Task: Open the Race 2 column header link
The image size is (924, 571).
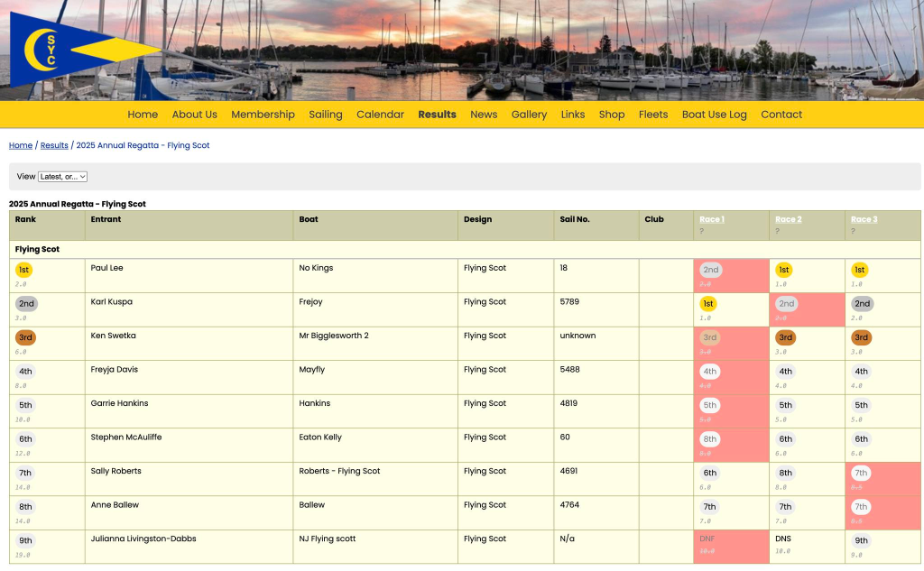Action: point(788,219)
